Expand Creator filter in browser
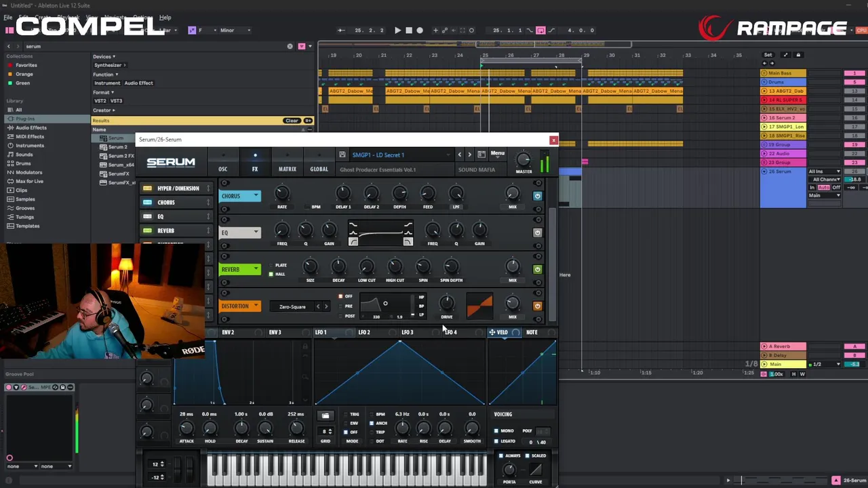 tap(104, 110)
